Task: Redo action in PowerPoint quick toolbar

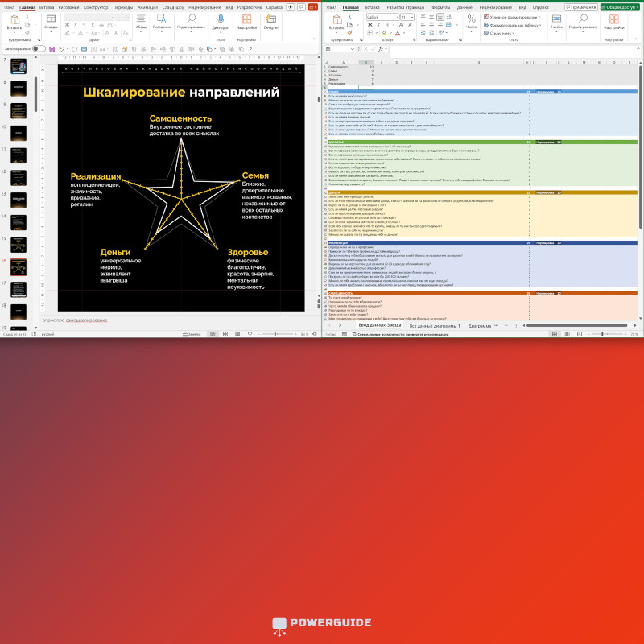Action: (x=74, y=49)
